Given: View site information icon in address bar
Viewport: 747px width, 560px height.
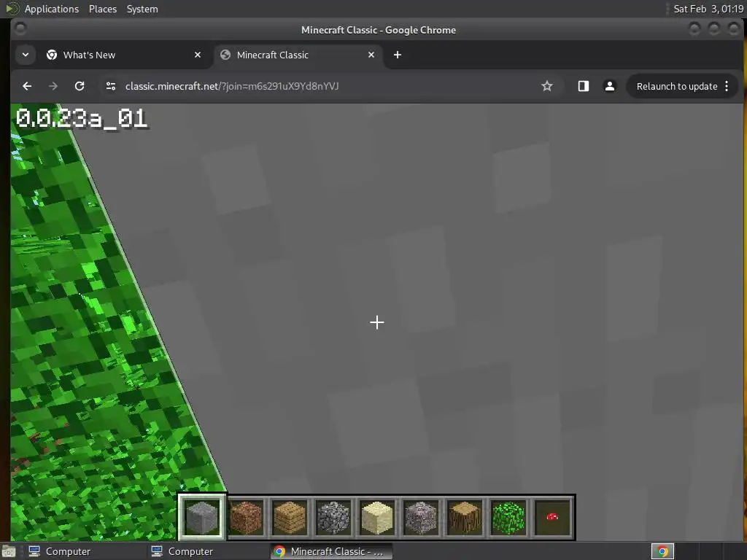Looking at the screenshot, I should [111, 86].
